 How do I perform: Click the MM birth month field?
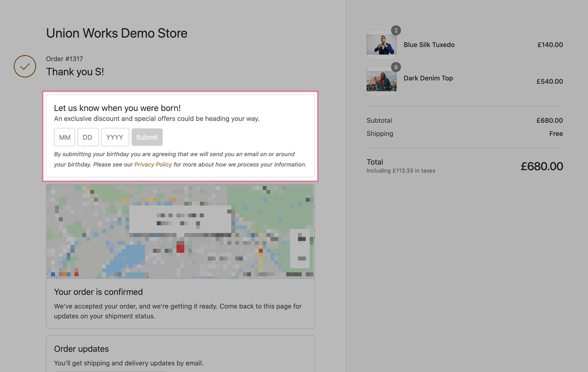64,137
